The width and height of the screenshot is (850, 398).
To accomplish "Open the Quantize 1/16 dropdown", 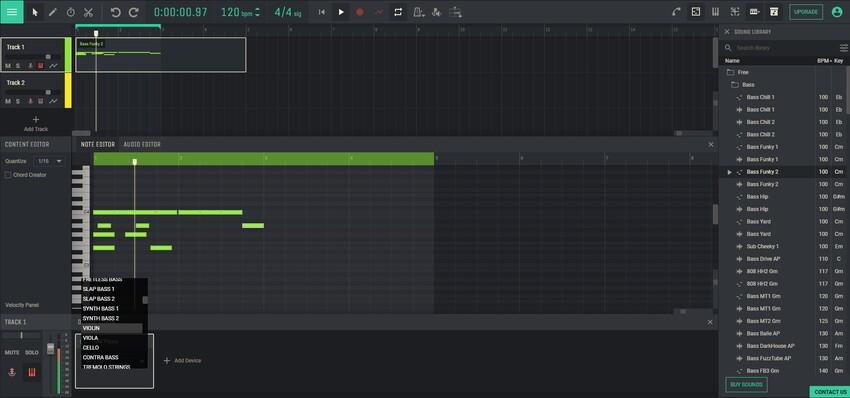I will (x=49, y=161).
